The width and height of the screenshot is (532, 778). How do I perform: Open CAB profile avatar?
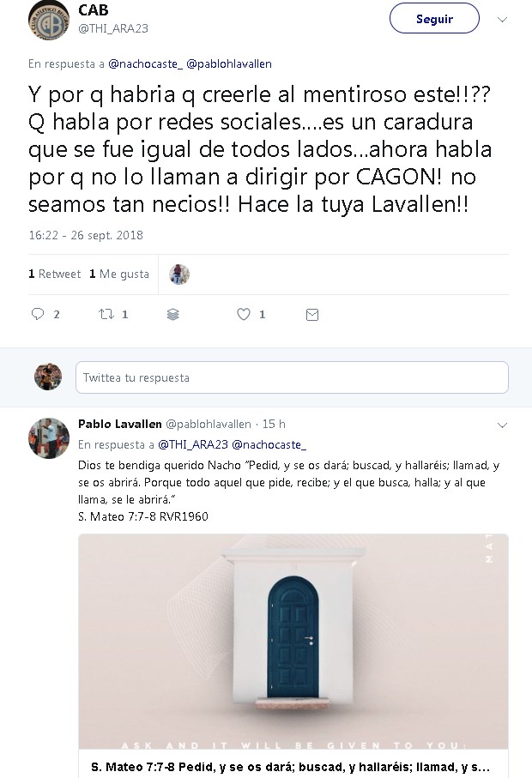tap(48, 21)
